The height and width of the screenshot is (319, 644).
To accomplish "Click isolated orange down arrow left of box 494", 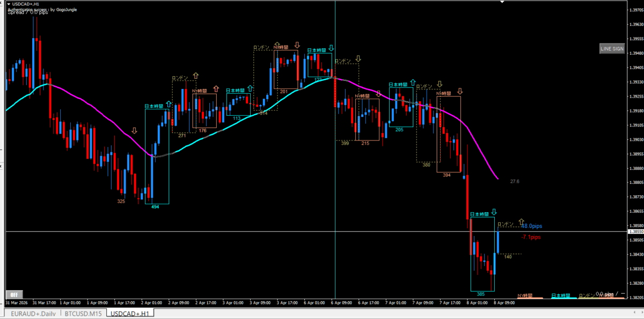I will [x=134, y=130].
